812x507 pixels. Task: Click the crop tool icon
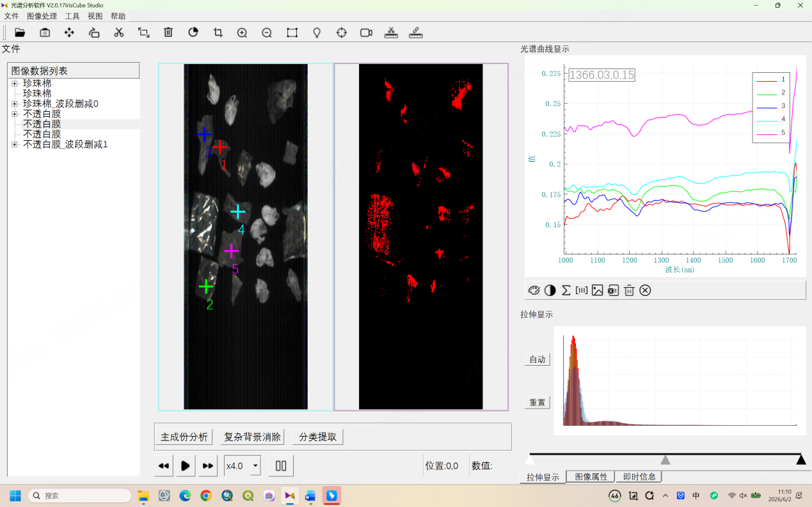(218, 33)
